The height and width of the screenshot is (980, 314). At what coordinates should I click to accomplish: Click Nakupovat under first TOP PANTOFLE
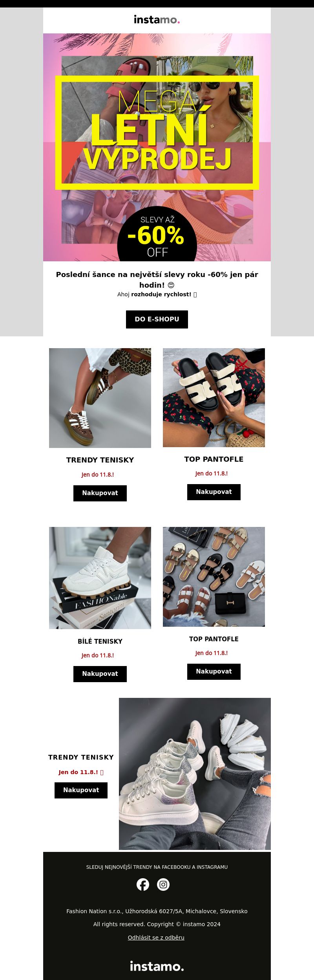coord(214,492)
